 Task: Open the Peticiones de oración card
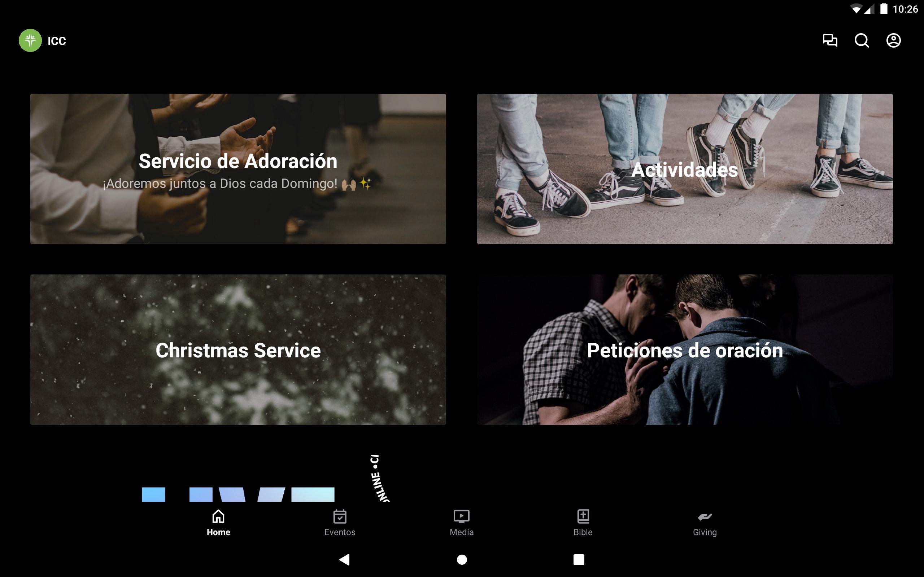(x=685, y=349)
